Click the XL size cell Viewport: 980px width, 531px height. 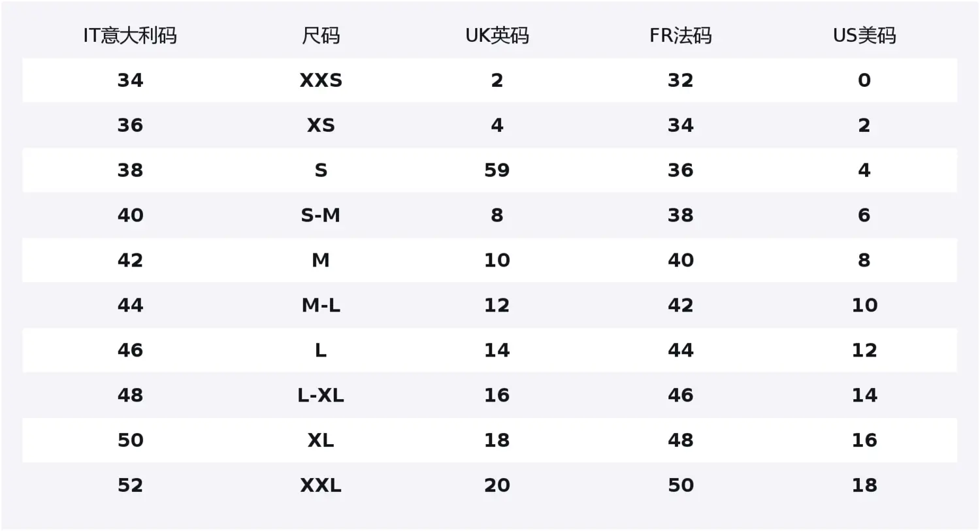[x=321, y=440]
